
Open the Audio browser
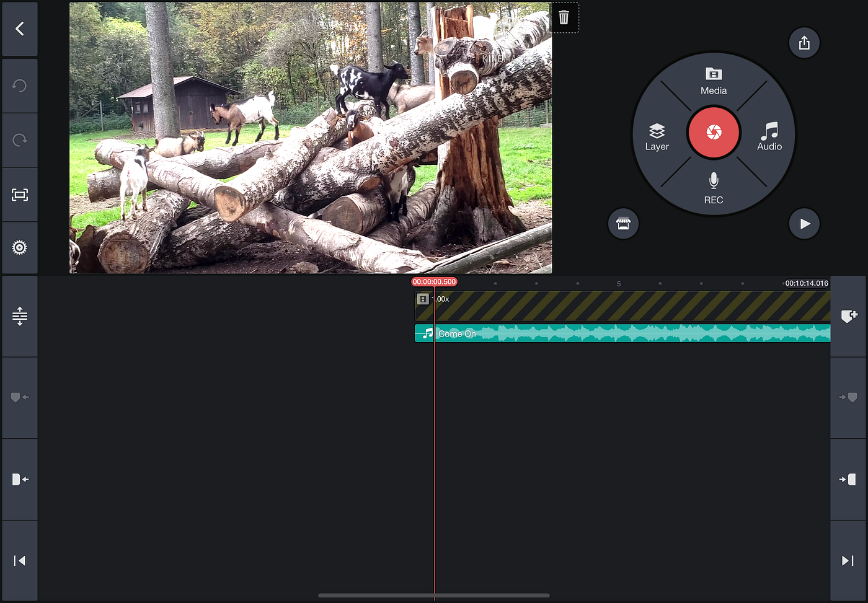(769, 137)
